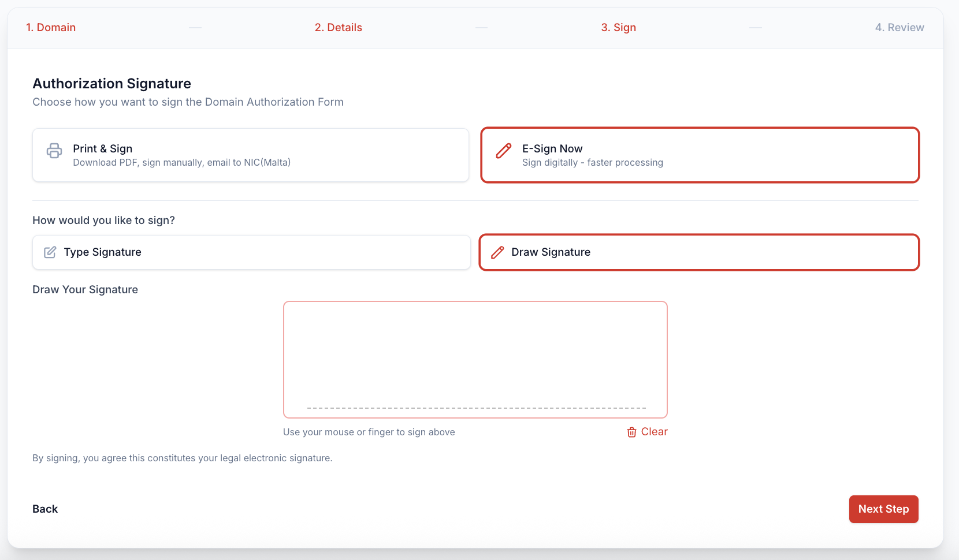Clear the drawn signature via Clear text
The image size is (959, 560).
click(x=654, y=432)
